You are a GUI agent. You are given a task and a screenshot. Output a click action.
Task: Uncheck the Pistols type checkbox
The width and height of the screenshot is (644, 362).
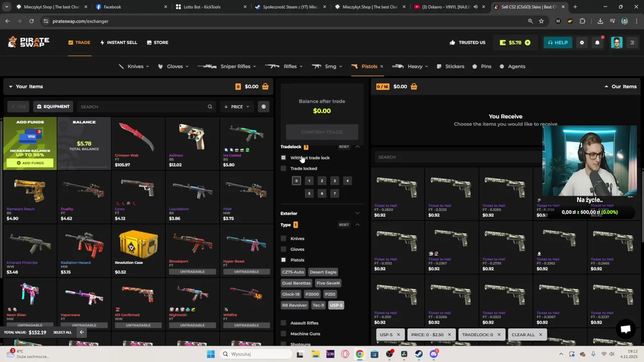[283, 260]
